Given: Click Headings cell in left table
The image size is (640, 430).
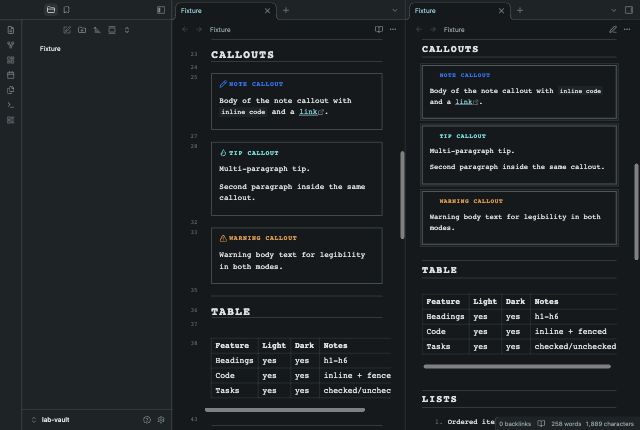Looking at the screenshot, I should 234,361.
